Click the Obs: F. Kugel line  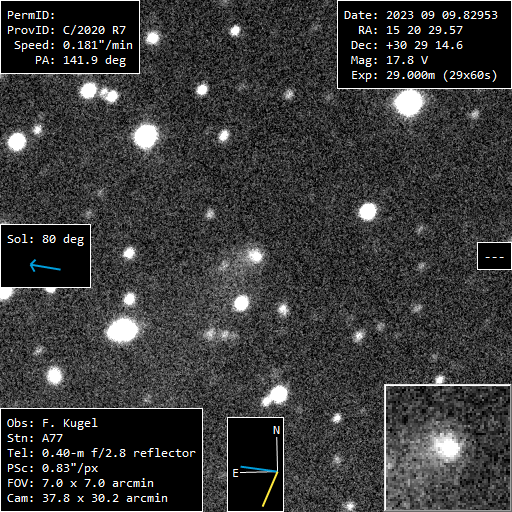52,423
